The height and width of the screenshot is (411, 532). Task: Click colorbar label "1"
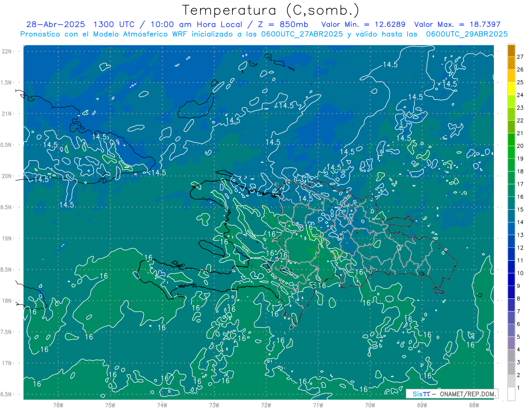[519, 388]
